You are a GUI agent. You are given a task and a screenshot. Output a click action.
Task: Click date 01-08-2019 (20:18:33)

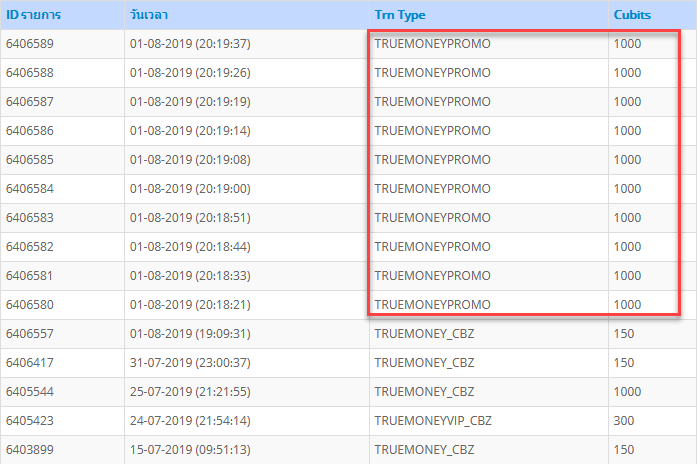click(190, 276)
